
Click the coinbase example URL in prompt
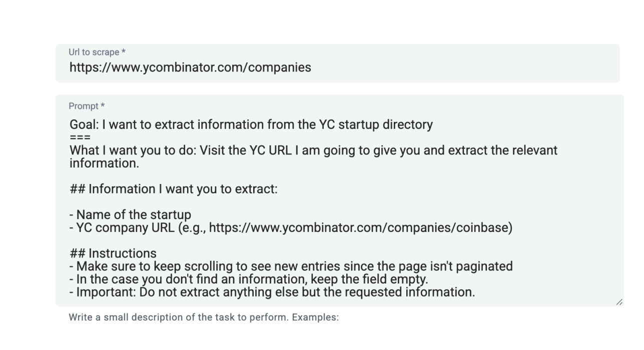pyautogui.click(x=360, y=228)
